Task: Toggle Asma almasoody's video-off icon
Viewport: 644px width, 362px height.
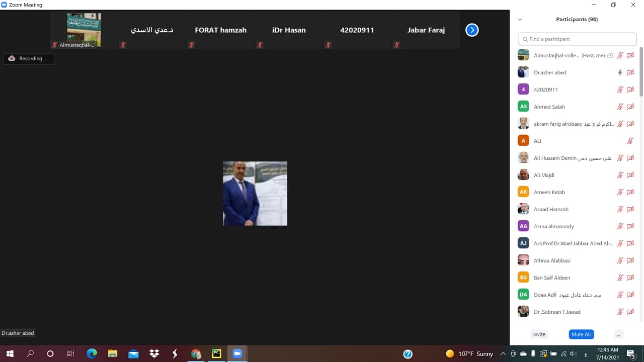Action: pos(630,226)
